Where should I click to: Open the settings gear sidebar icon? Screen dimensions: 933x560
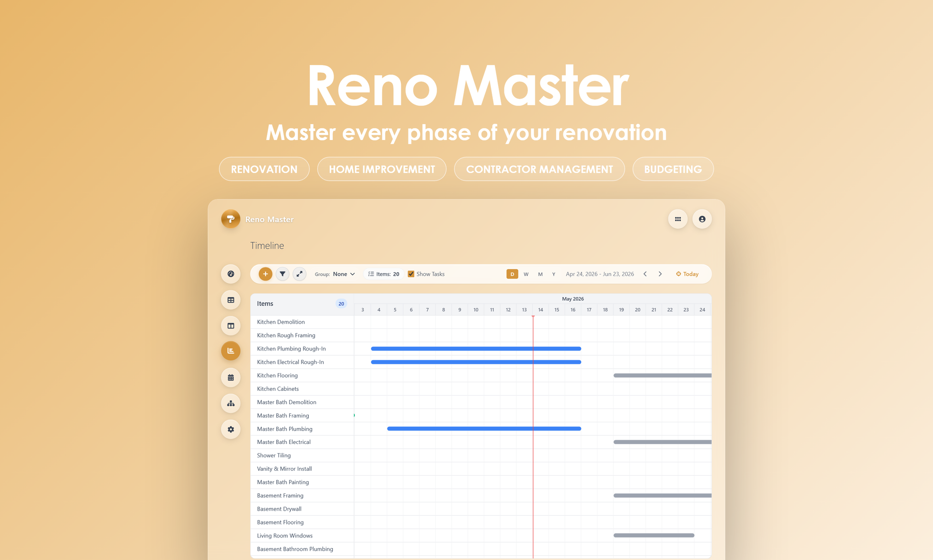click(x=231, y=429)
